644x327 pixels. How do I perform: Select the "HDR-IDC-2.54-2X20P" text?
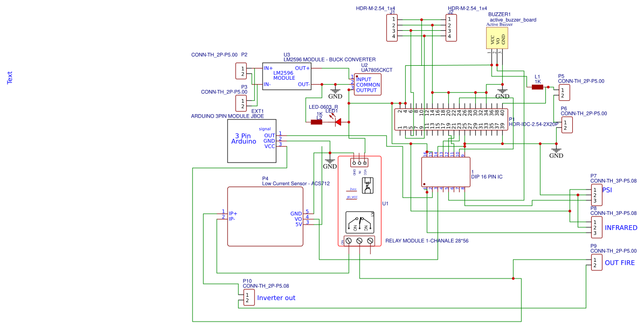pyautogui.click(x=534, y=124)
